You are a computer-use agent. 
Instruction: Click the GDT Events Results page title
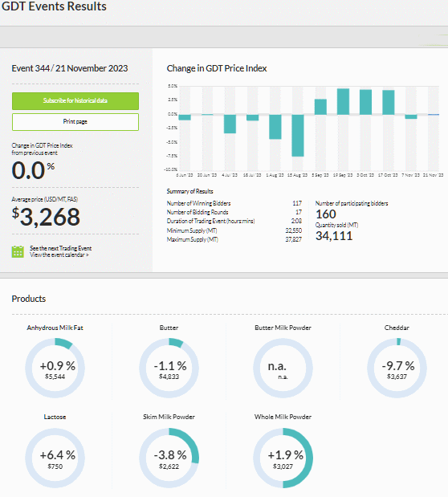(55, 6)
